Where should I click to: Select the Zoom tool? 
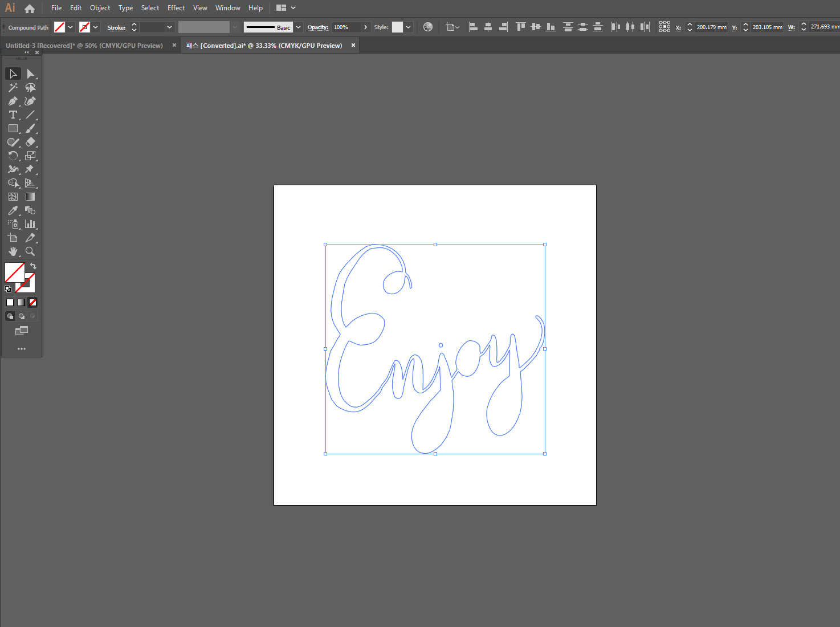30,251
